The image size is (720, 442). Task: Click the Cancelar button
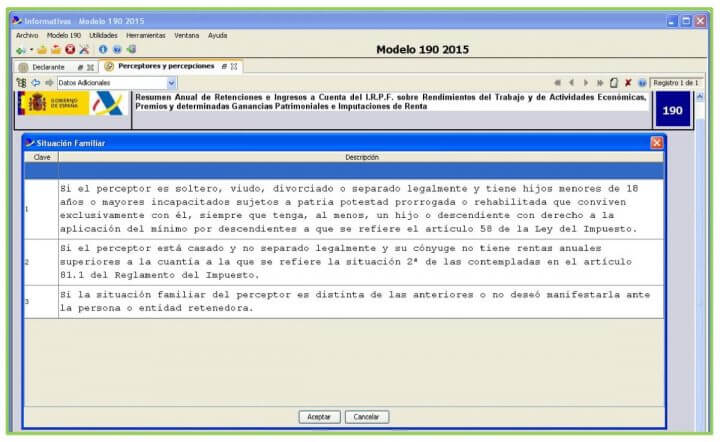click(x=366, y=417)
